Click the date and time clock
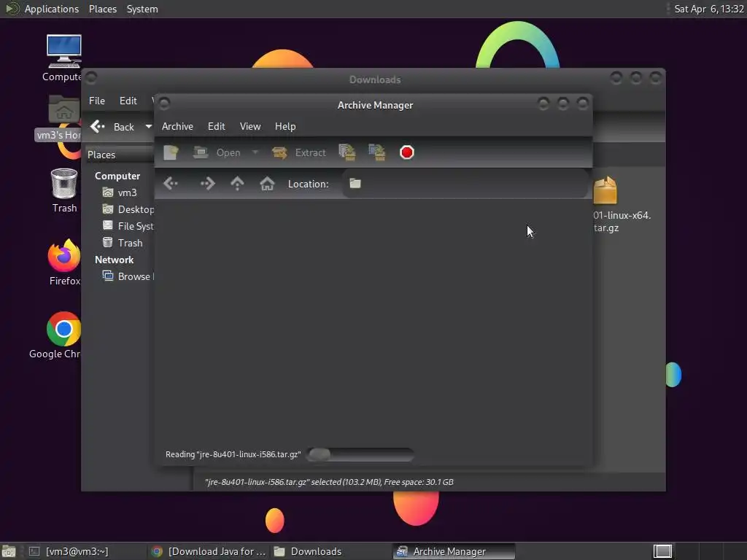Viewport: 747px width, 560px height. pos(709,9)
